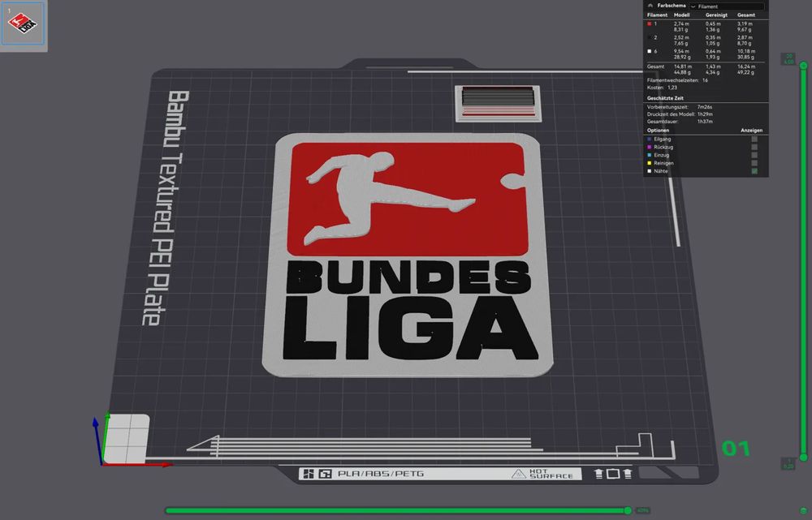Click the 'Modell' column header
Viewport: 812px width, 520px height.
[x=681, y=15]
